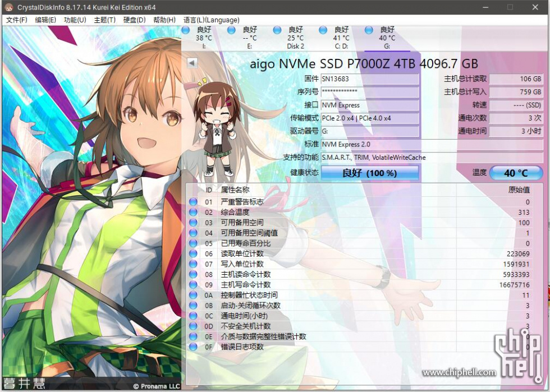Click status icon for 已用寿命百分比 row
The width and height of the screenshot is (550, 392).
pos(193,243)
